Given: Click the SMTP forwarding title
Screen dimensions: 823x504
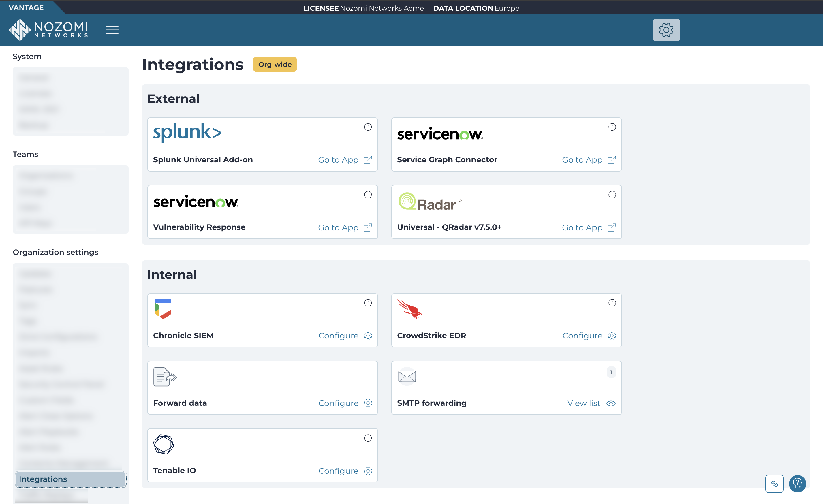Looking at the screenshot, I should click(431, 403).
